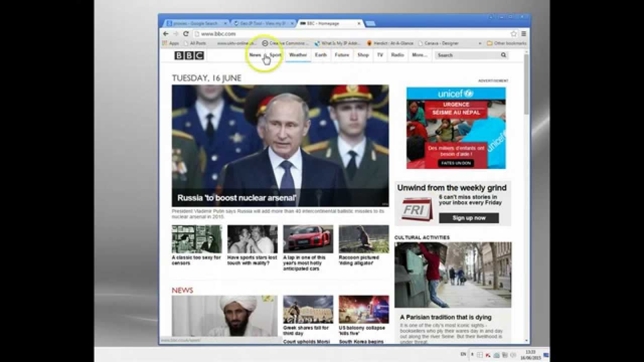Open the Putin main story image
The height and width of the screenshot is (362, 644).
pos(280,146)
